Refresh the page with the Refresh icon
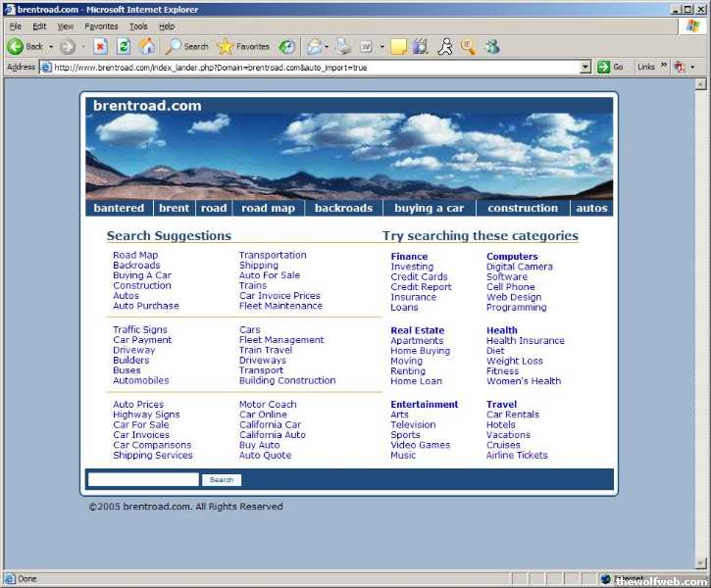The height and width of the screenshot is (588, 711). pyautogui.click(x=124, y=46)
